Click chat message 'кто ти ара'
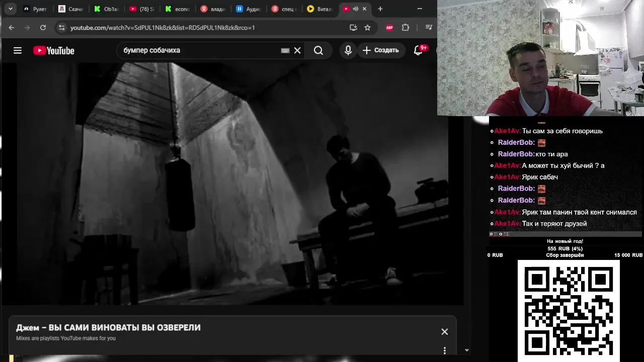Screen dimensions: 644x362 click(551, 154)
